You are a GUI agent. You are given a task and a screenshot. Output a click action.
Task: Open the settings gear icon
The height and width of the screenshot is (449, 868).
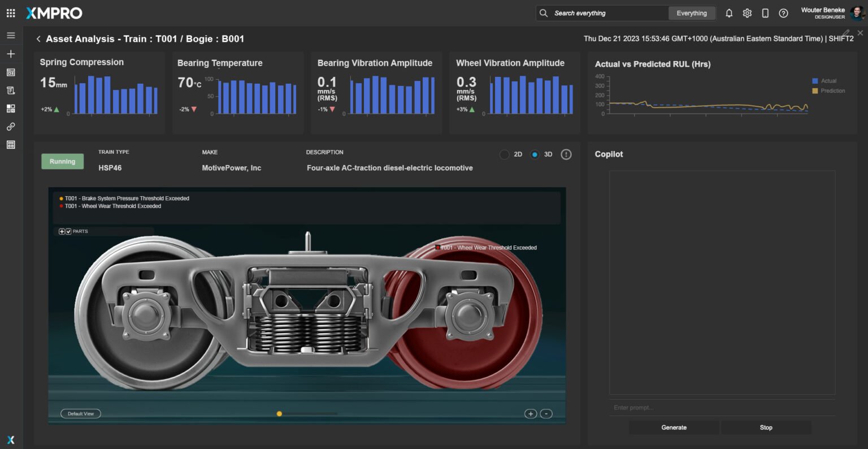[747, 13]
